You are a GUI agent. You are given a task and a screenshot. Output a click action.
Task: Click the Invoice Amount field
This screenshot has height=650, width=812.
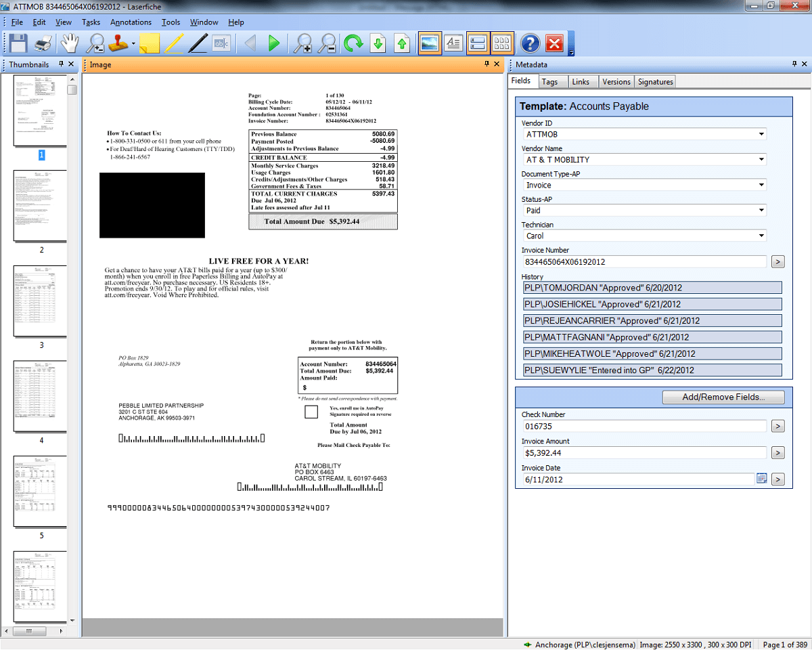tap(644, 453)
